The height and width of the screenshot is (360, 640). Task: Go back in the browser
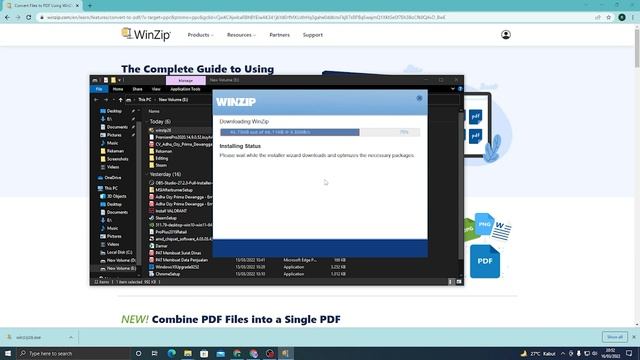7,18
